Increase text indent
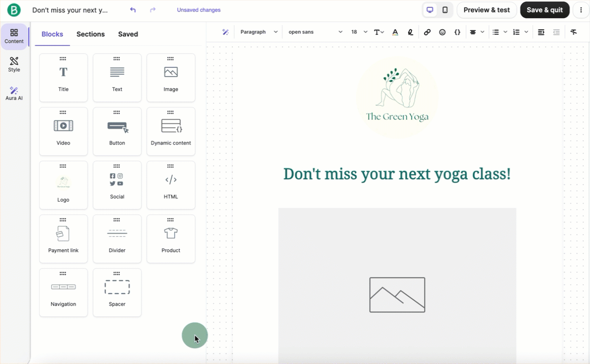The image size is (590, 364). click(541, 32)
